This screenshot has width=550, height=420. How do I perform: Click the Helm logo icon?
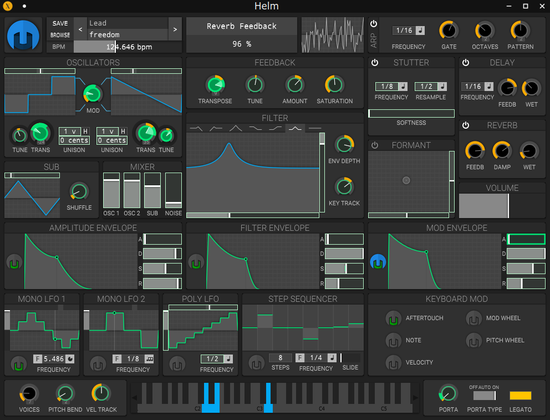[x=23, y=35]
